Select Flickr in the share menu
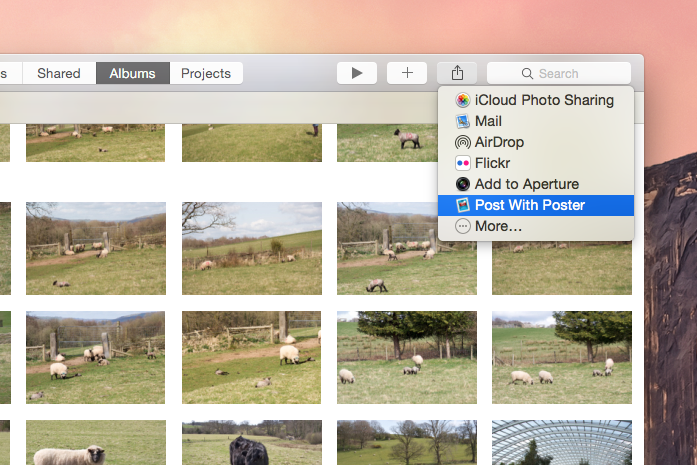697x465 pixels. [536, 163]
